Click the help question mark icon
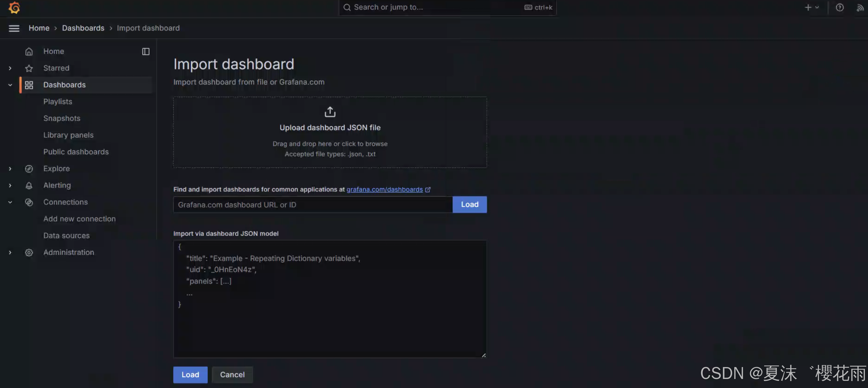The width and height of the screenshot is (868, 388). 839,7
